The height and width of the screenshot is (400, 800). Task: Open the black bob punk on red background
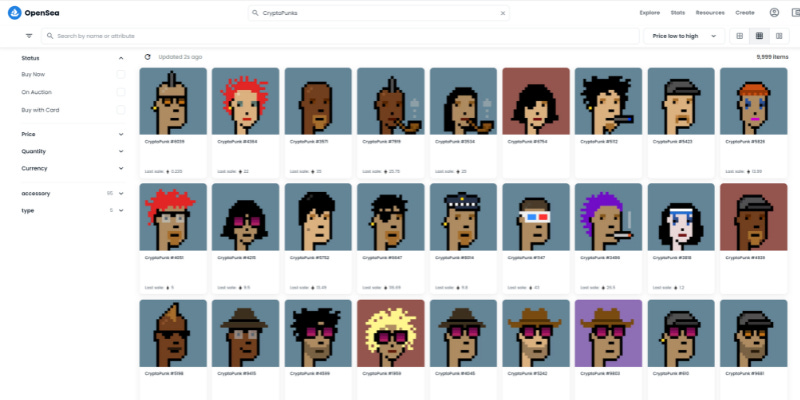[536, 101]
